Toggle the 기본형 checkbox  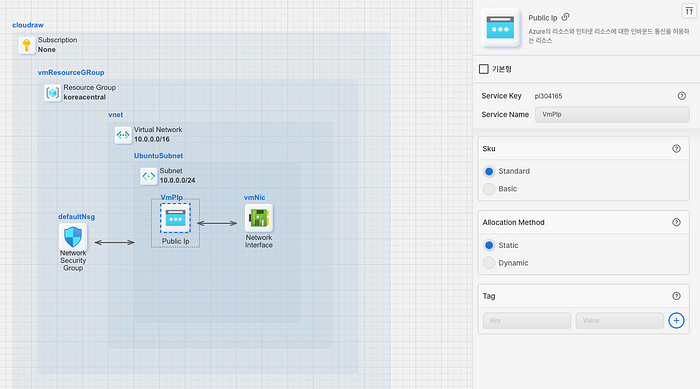pos(483,69)
